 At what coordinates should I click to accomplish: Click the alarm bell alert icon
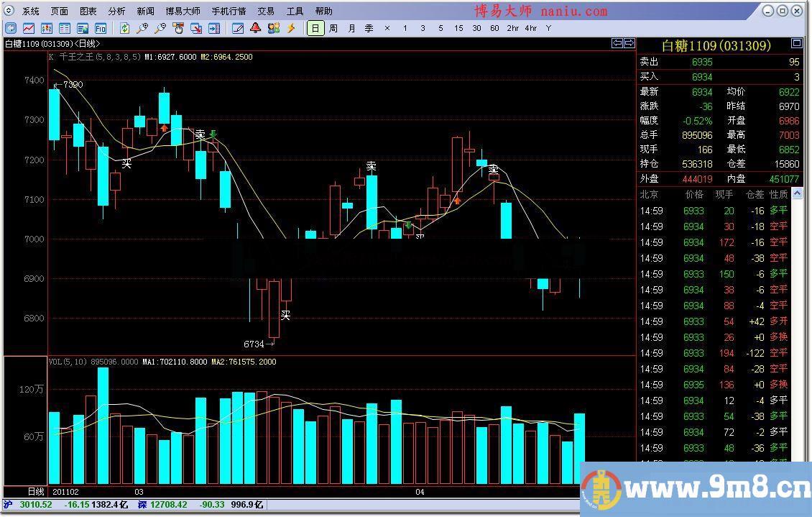(x=255, y=28)
